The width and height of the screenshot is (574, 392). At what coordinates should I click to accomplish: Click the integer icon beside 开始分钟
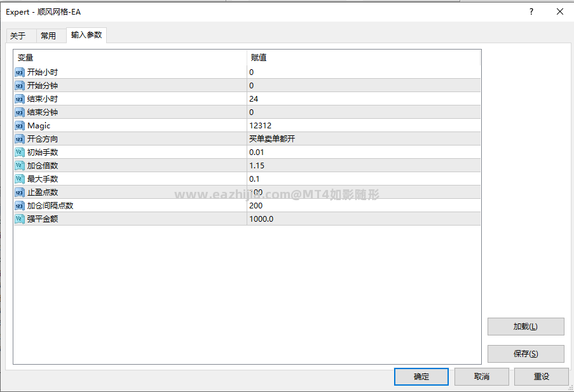coord(20,86)
